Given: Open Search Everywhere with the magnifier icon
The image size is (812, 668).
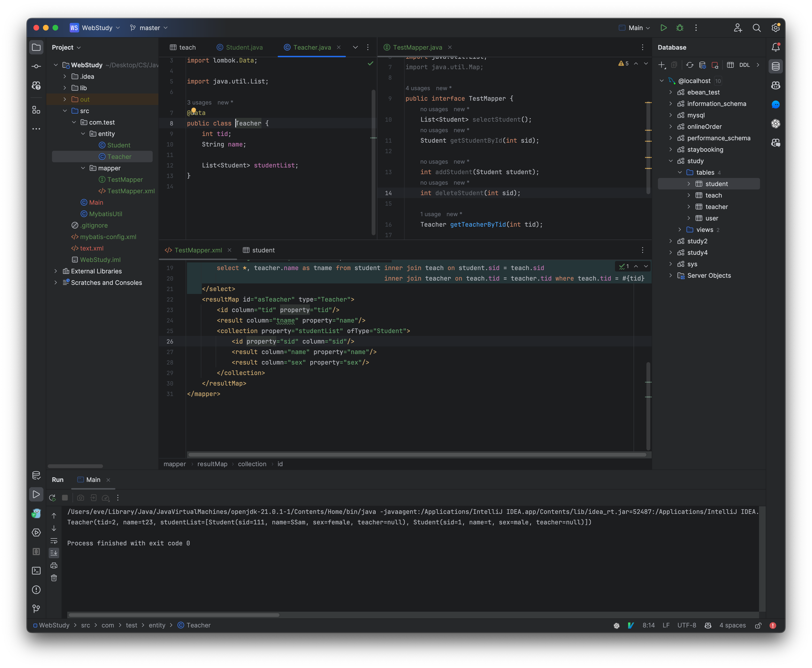Looking at the screenshot, I should tap(757, 28).
